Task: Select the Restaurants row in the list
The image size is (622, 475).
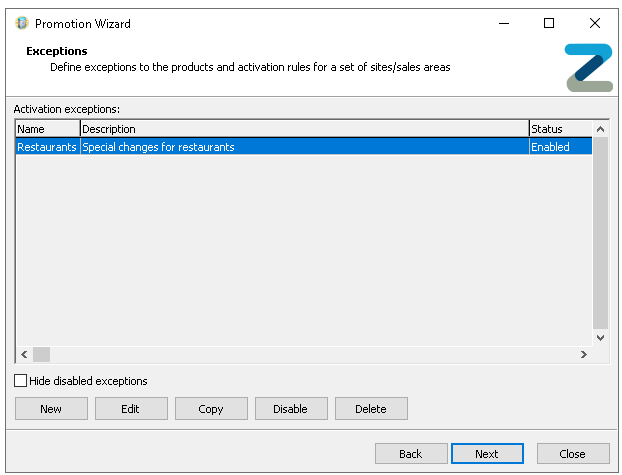Action: click(x=46, y=147)
